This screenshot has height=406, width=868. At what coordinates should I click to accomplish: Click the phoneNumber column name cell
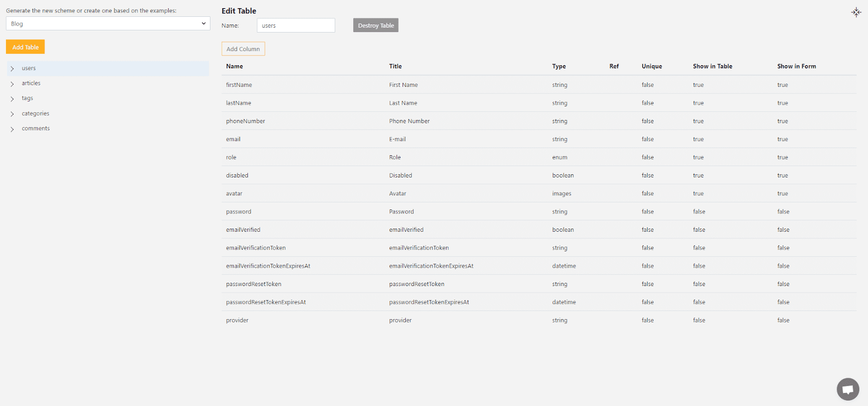(x=246, y=121)
